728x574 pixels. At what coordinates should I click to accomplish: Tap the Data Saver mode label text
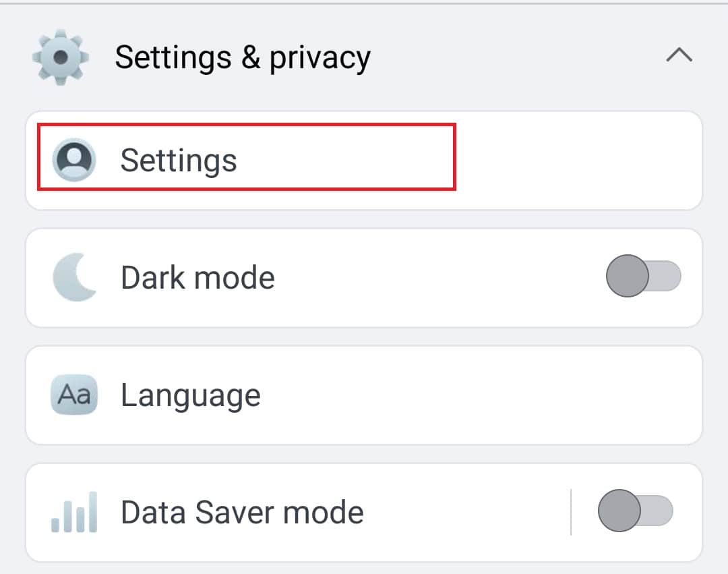click(242, 513)
